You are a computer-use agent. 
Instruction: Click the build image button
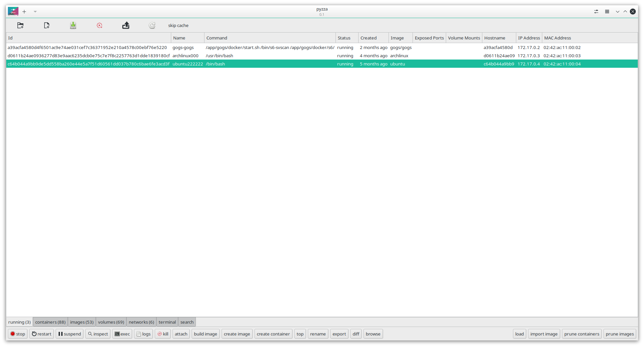click(x=205, y=334)
